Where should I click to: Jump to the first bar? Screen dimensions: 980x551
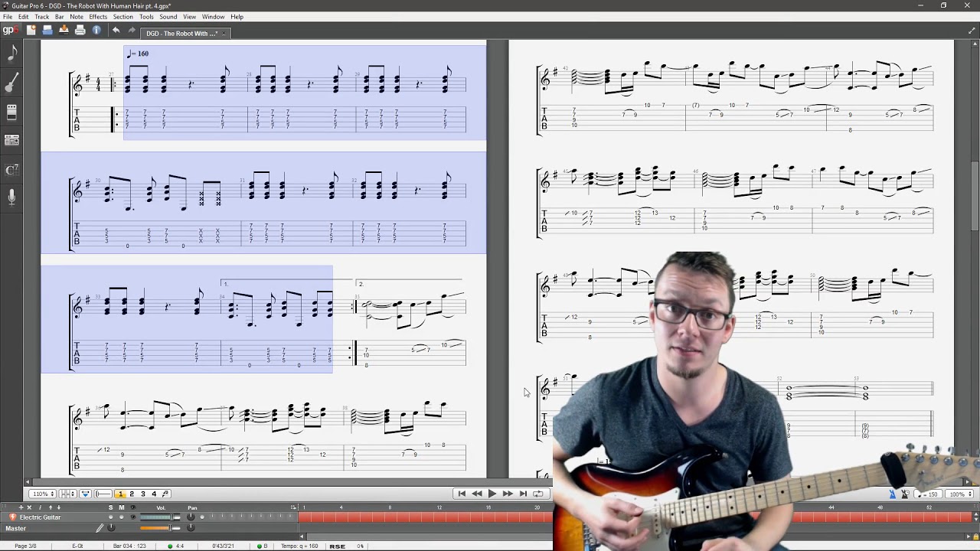coord(462,494)
